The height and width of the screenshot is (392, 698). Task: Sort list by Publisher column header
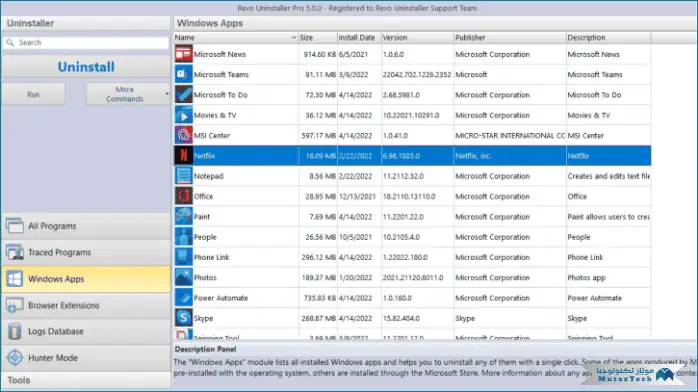(x=509, y=37)
